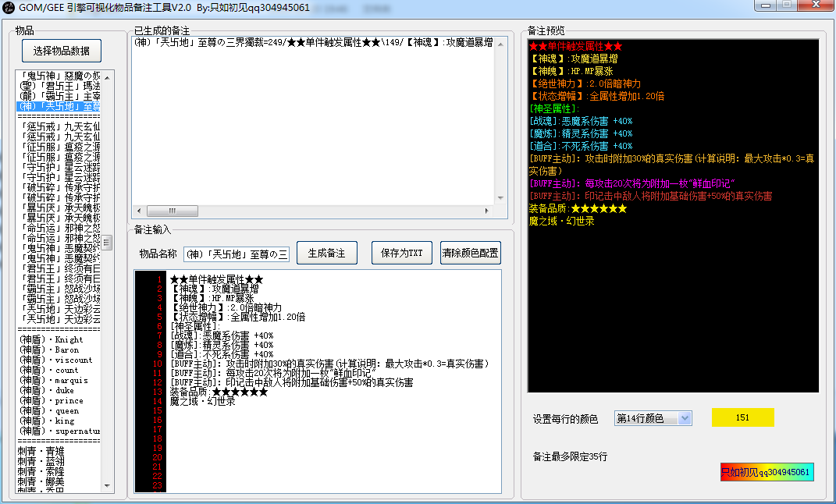Click green [神圣属性]: line in preview
Image resolution: width=836 pixels, height=504 pixels.
coord(554,108)
